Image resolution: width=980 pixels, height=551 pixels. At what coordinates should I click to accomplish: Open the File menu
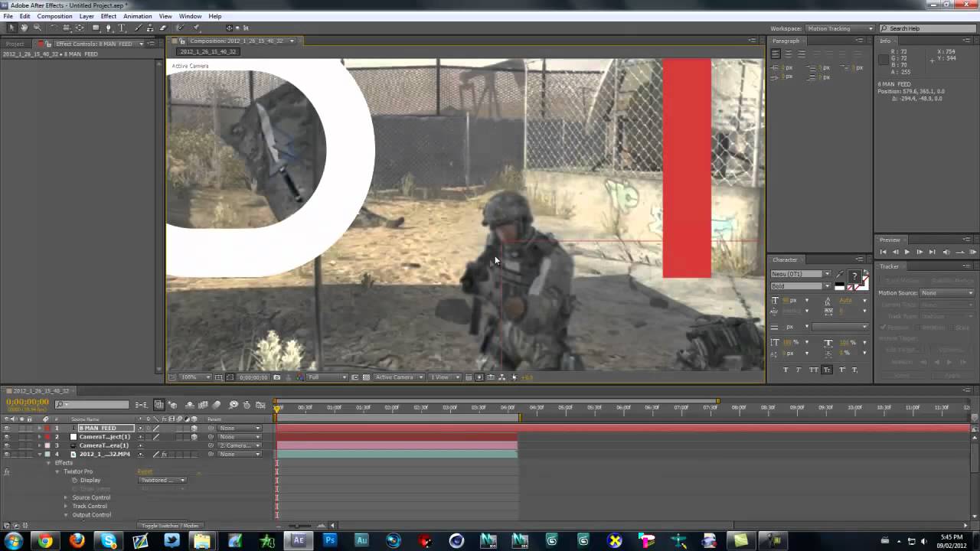coord(8,16)
